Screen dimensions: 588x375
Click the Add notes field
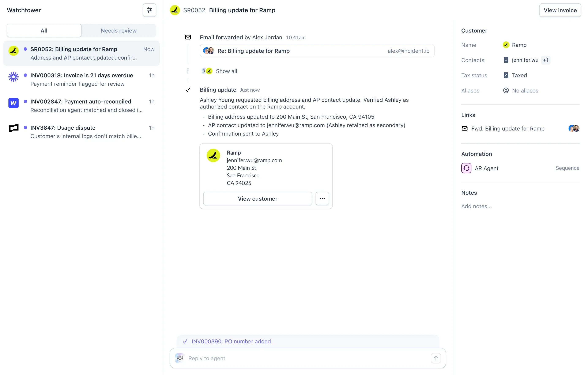coord(476,206)
